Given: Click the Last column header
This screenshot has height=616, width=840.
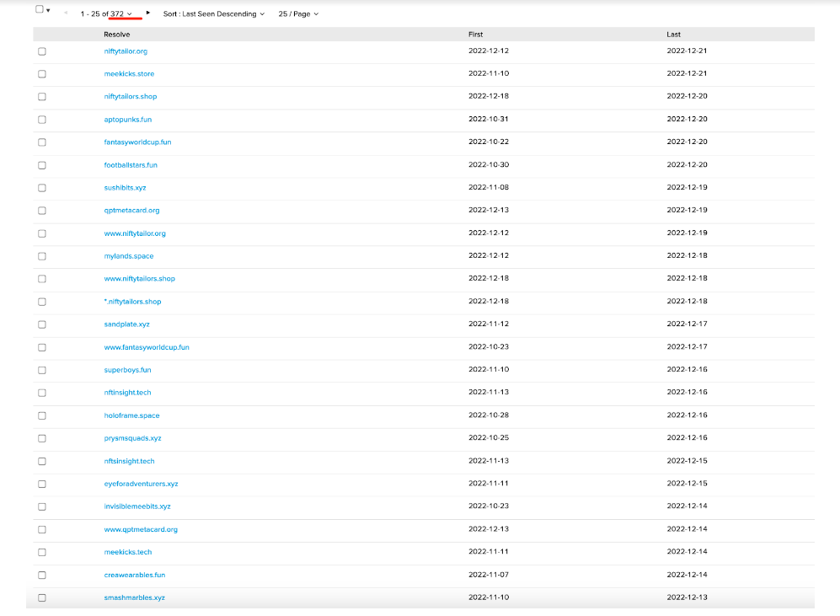Looking at the screenshot, I should tap(673, 35).
